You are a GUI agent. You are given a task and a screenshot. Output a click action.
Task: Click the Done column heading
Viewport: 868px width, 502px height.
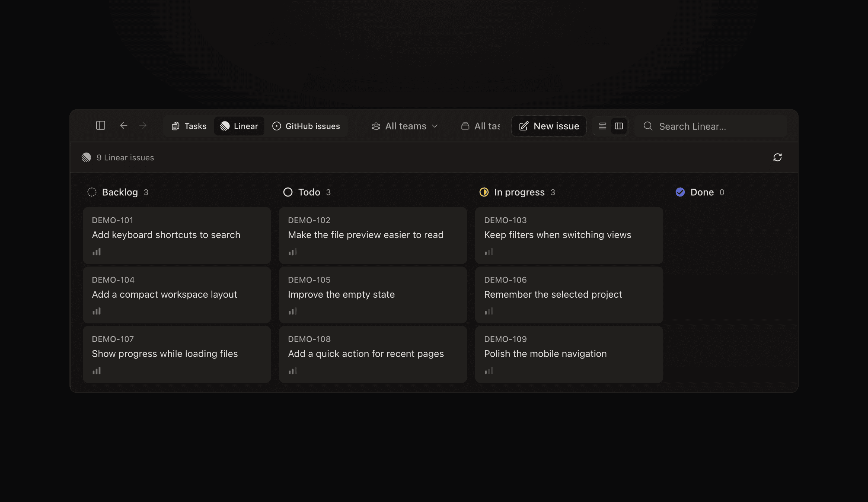click(702, 192)
